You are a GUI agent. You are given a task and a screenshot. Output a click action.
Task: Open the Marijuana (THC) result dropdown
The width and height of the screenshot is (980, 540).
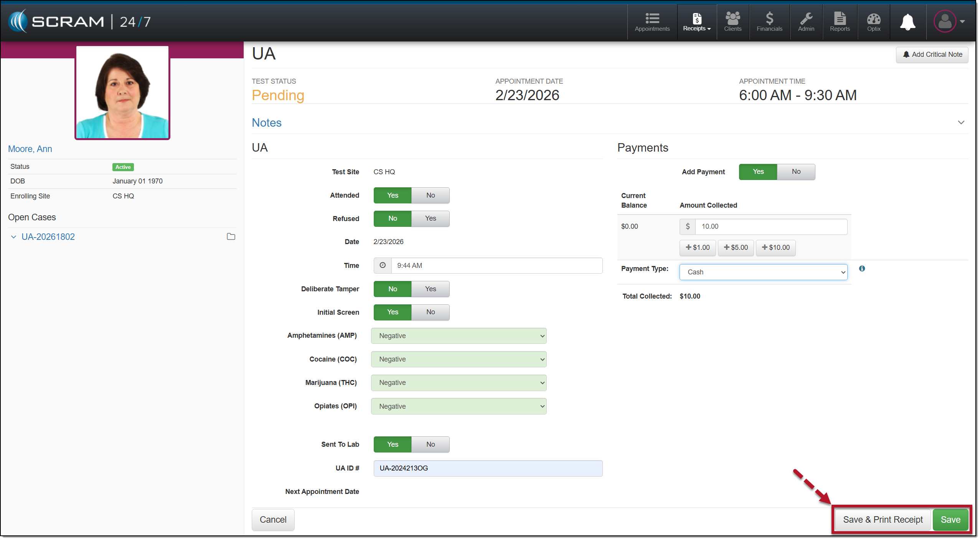point(459,383)
